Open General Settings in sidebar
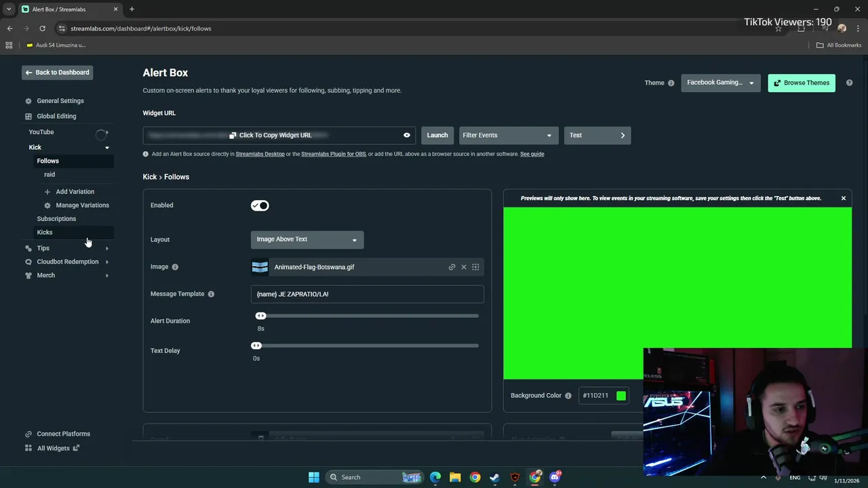Image resolution: width=868 pixels, height=488 pixels. click(60, 101)
